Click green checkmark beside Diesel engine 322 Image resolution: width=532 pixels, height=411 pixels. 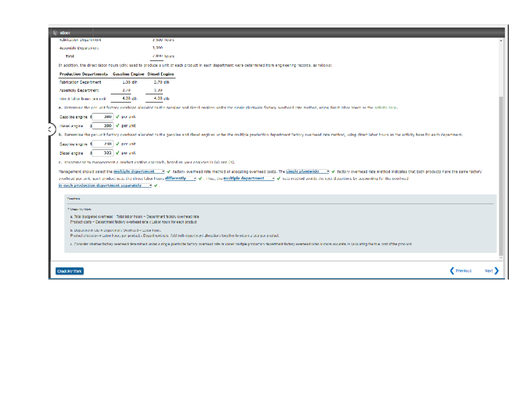coord(117,153)
